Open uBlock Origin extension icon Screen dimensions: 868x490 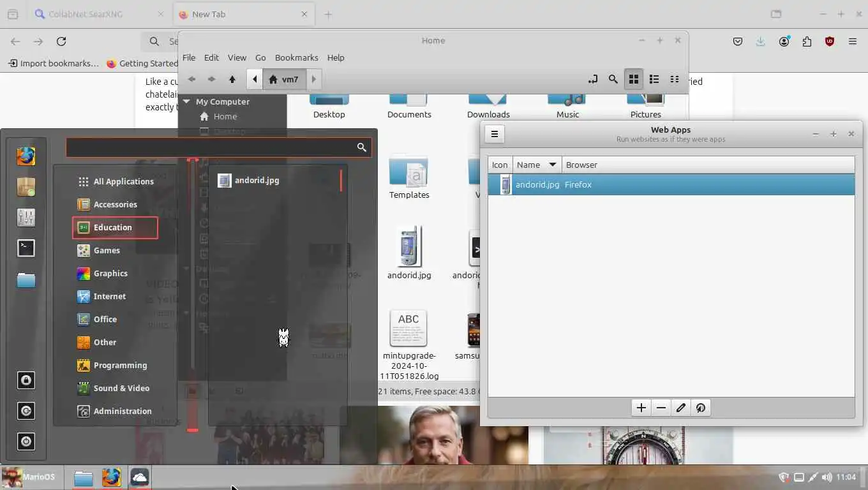[830, 41]
